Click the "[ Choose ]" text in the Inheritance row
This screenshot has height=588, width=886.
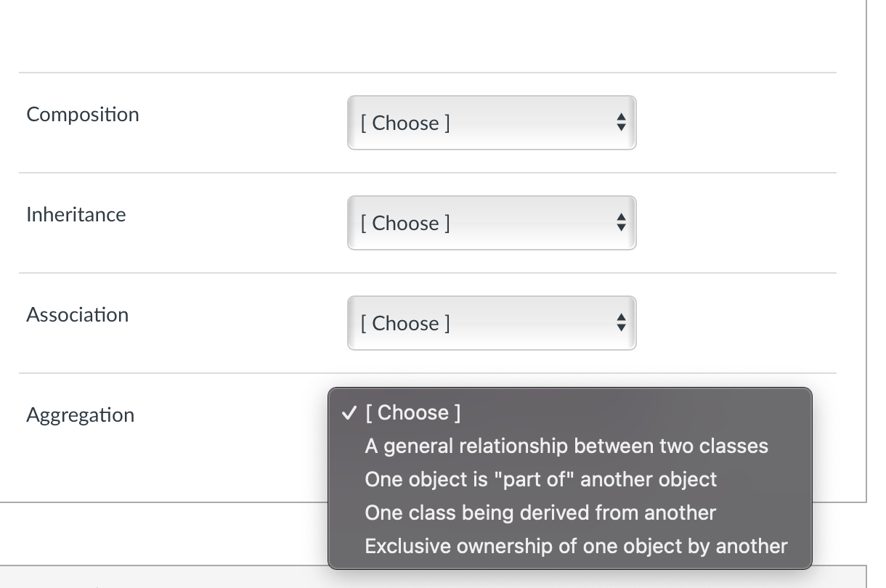point(405,224)
